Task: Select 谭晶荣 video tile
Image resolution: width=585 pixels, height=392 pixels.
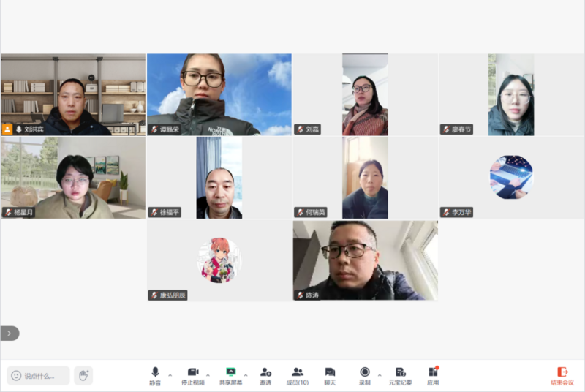Action: click(219, 94)
